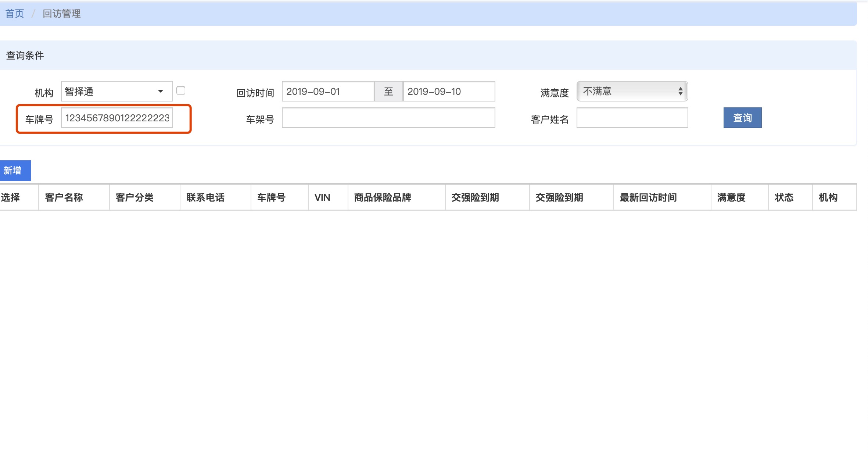This screenshot has width=868, height=456.
Task: Click the 客户姓名 text input
Action: [632, 118]
